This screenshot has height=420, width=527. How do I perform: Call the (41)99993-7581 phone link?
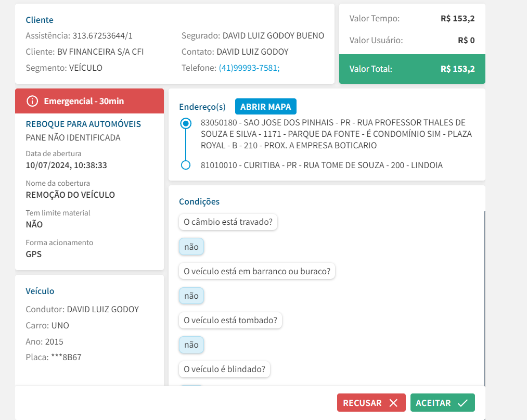(249, 68)
